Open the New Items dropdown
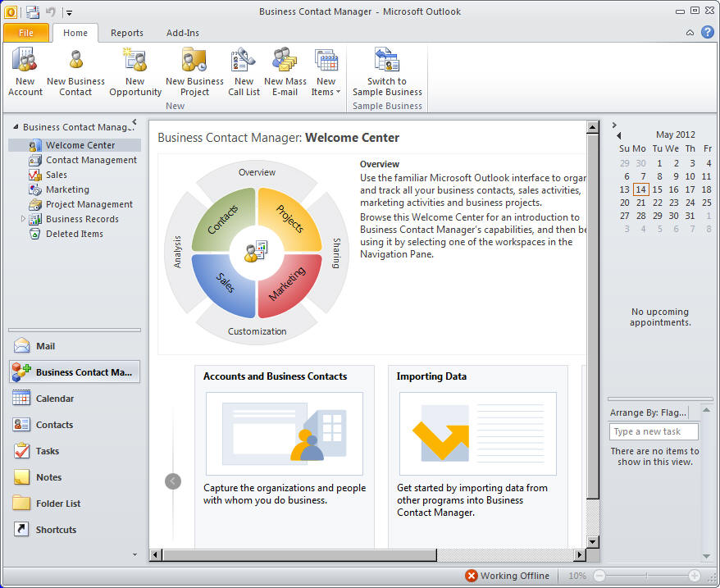 [326, 71]
